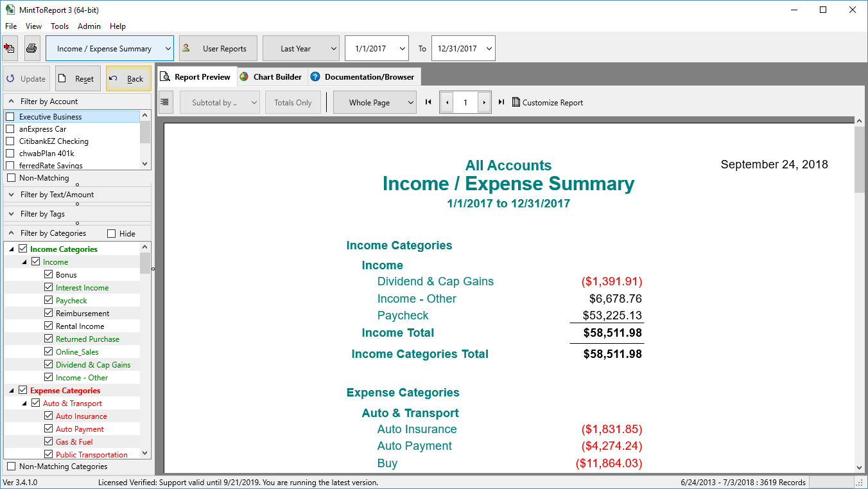The image size is (868, 489).
Task: Open the View menu
Action: pyautogui.click(x=33, y=26)
